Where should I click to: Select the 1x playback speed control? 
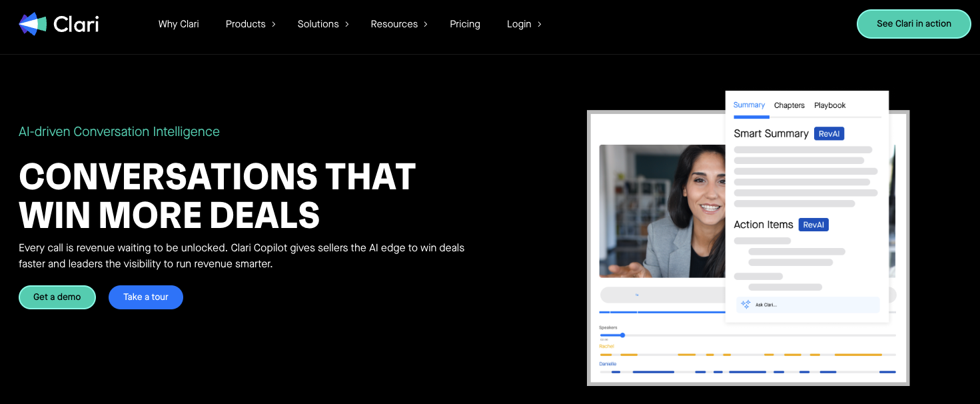637,295
